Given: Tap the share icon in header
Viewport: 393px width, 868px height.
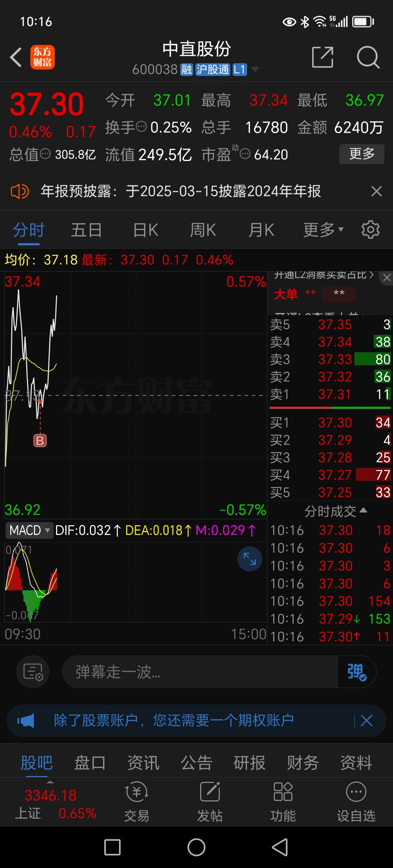Looking at the screenshot, I should 323,57.
